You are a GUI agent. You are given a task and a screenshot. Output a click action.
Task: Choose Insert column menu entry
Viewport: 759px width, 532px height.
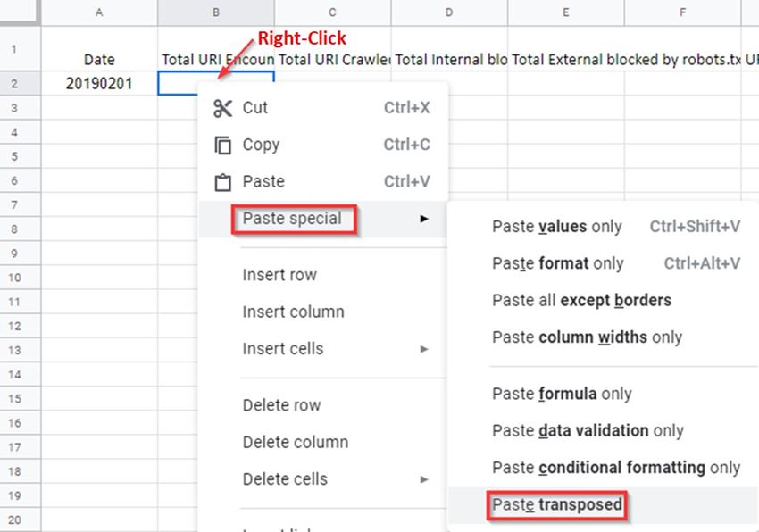[293, 312]
